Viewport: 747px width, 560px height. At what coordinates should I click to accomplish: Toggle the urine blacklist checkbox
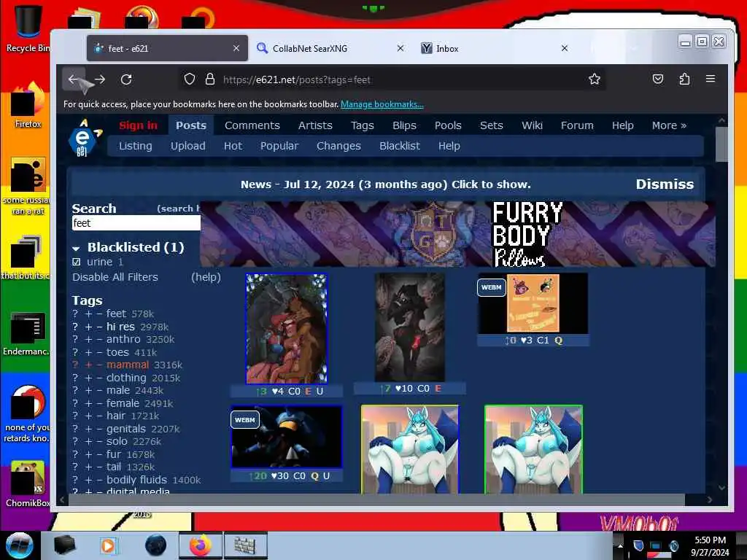tap(77, 262)
